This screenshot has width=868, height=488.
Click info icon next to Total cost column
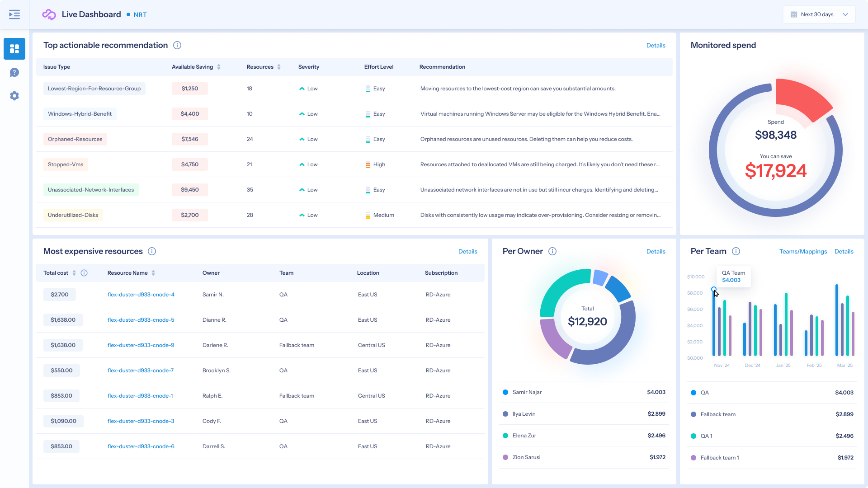pos(84,273)
